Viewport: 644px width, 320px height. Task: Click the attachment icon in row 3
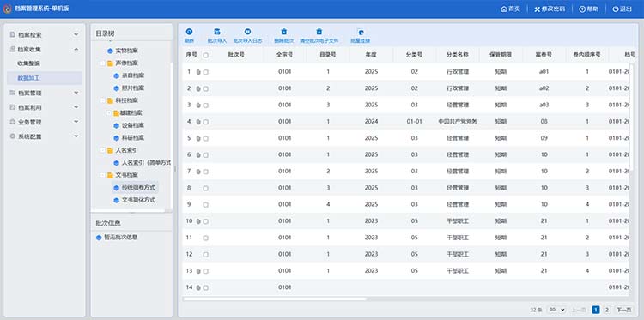198,106
